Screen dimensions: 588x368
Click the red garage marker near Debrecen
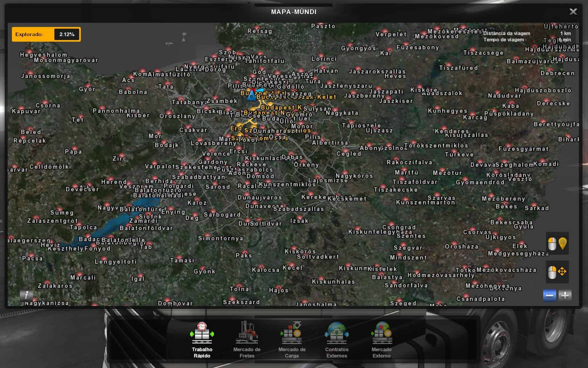click(x=550, y=69)
